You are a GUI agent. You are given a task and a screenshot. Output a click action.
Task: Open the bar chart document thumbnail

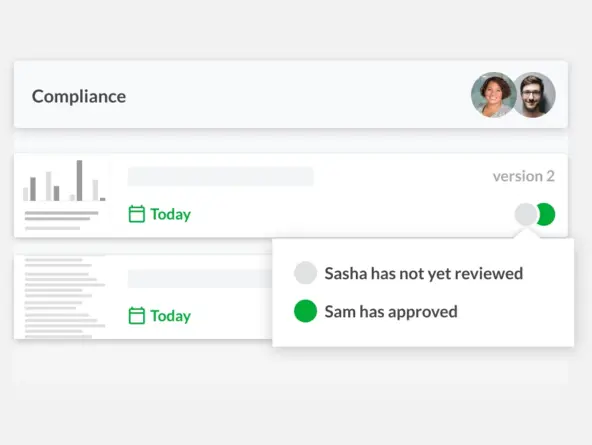click(64, 195)
